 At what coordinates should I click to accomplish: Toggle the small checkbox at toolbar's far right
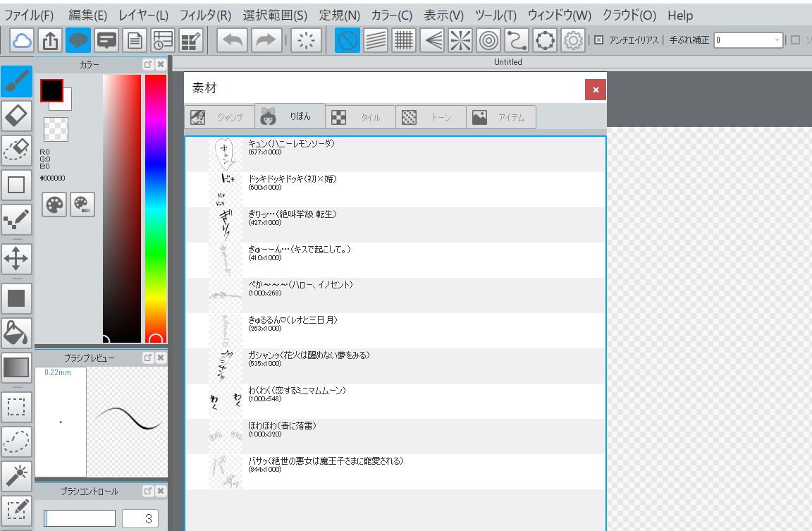pyautogui.click(x=794, y=40)
